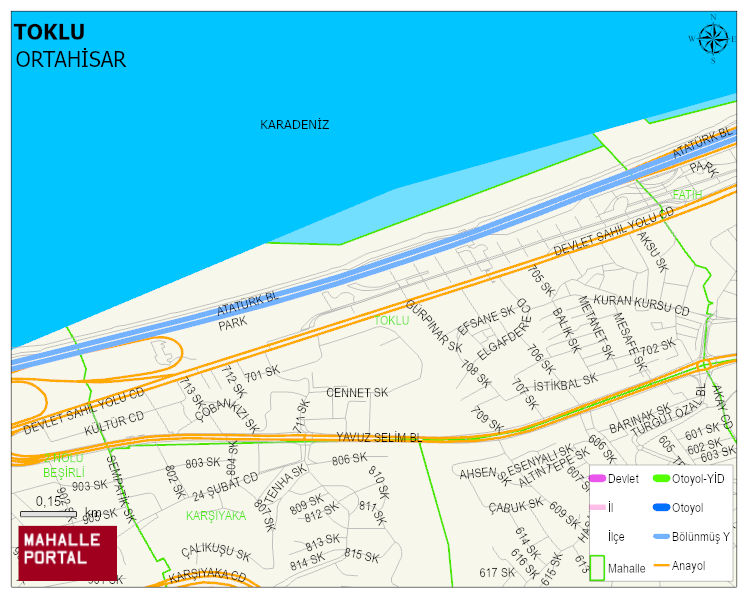Click the TOKLU map title

tap(49, 33)
